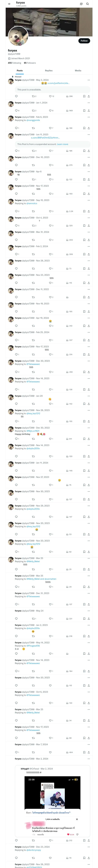
Task: Repost the Jan 1, 2024 post
Action: pos(33,111)
